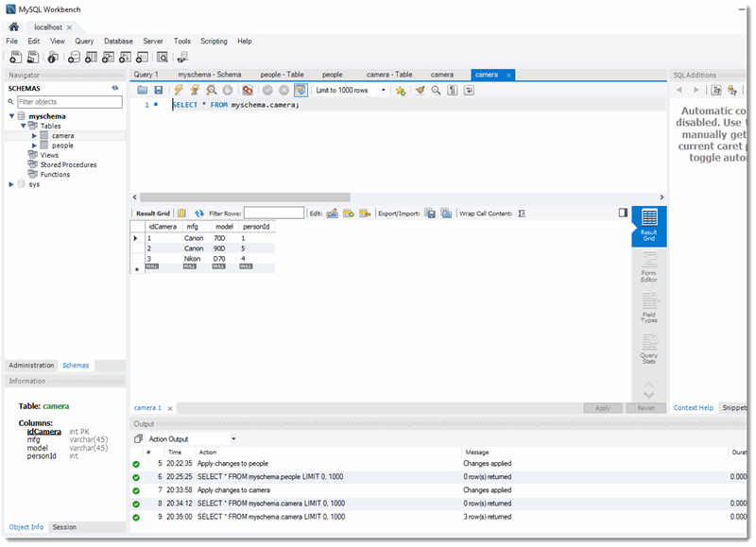756x547 pixels.
Task: Create a new table icon
Action: [x=91, y=58]
